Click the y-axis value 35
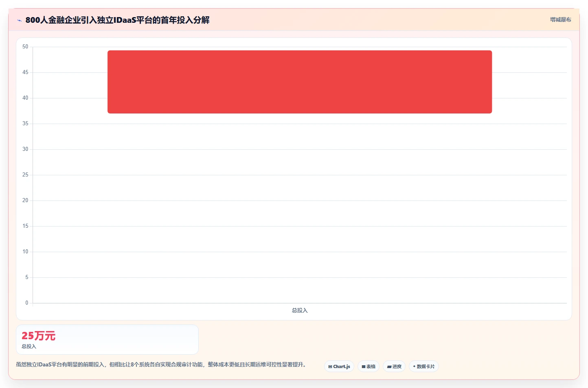588x388 pixels. pos(25,124)
